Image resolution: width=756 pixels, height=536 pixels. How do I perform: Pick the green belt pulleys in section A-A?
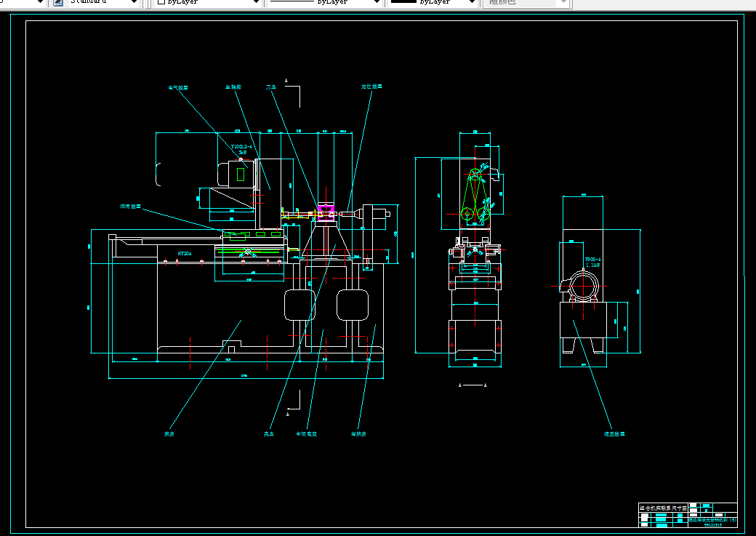pos(475,196)
